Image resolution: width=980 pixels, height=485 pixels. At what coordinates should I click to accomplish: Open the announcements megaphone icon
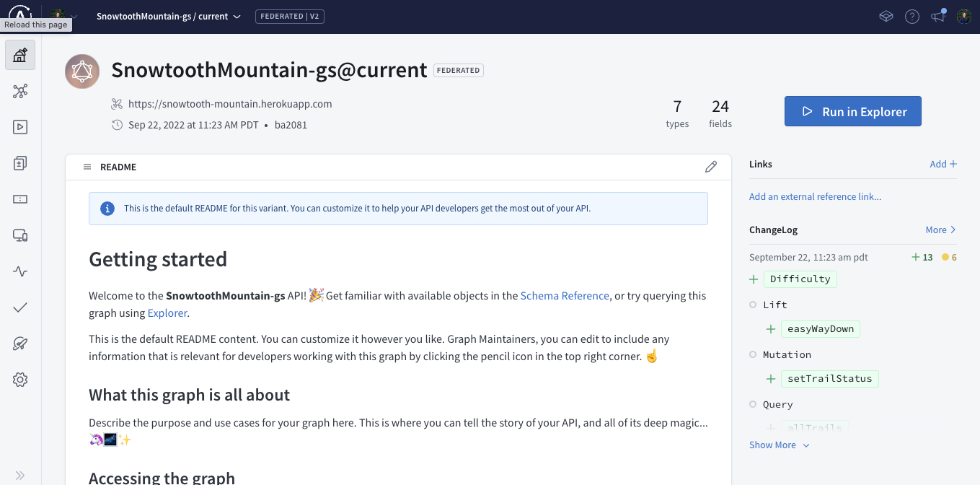pos(938,16)
